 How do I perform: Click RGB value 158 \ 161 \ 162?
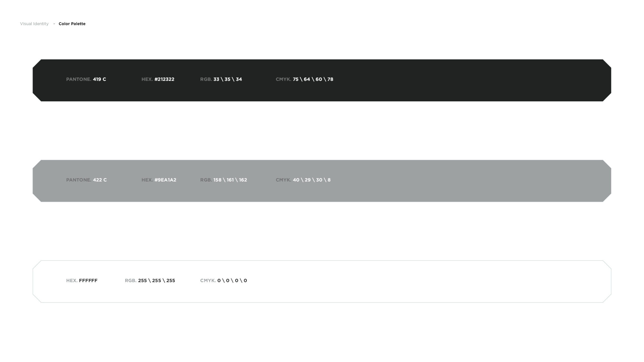tap(230, 180)
